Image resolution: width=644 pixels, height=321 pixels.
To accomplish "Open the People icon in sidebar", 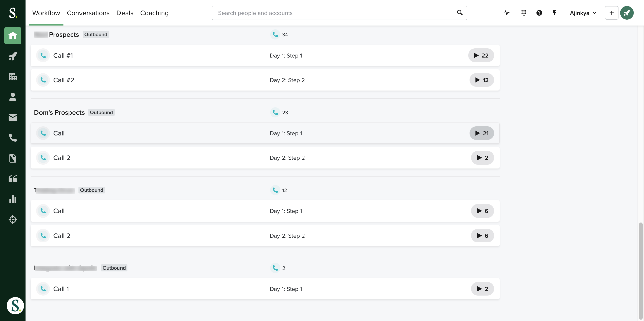I will (x=13, y=97).
